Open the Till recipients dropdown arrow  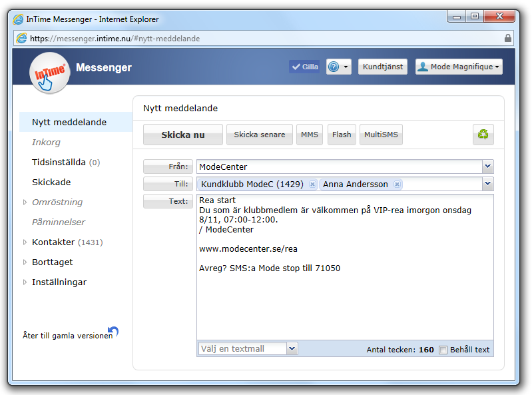tap(487, 184)
